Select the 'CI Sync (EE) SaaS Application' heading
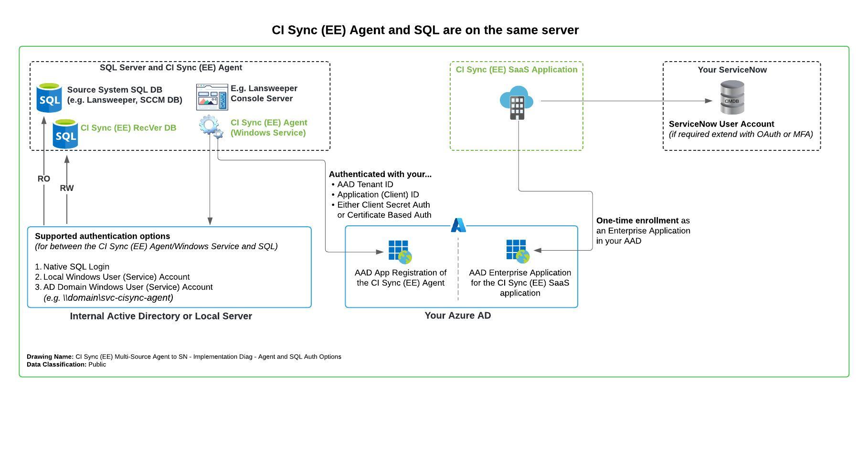This screenshot has width=868, height=474. [x=517, y=70]
